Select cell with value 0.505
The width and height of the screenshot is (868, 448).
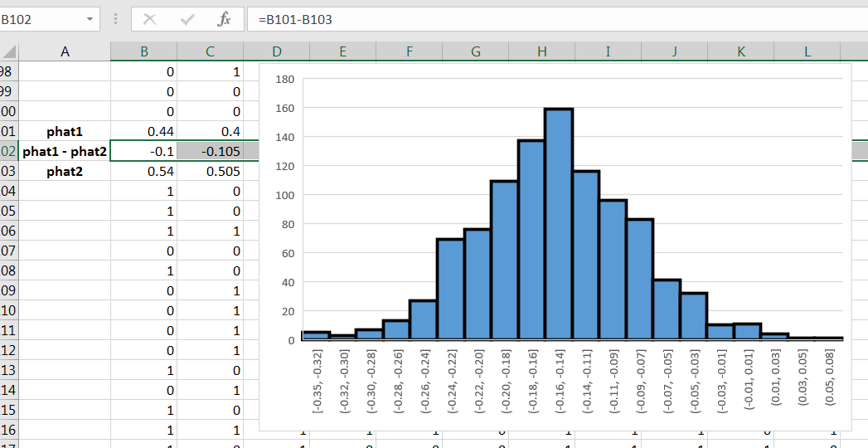click(210, 171)
